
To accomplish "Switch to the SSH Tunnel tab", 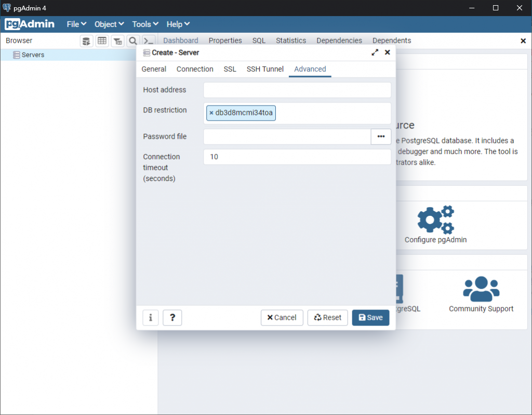I will (265, 69).
